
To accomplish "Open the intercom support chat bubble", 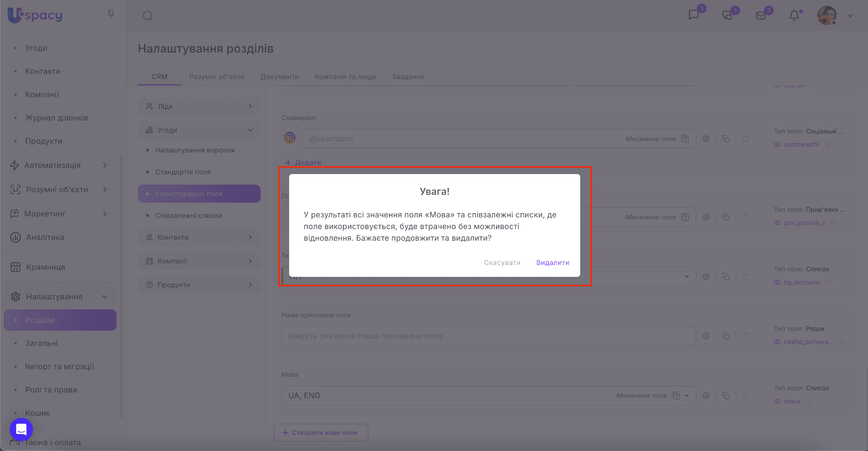I will coord(21,429).
